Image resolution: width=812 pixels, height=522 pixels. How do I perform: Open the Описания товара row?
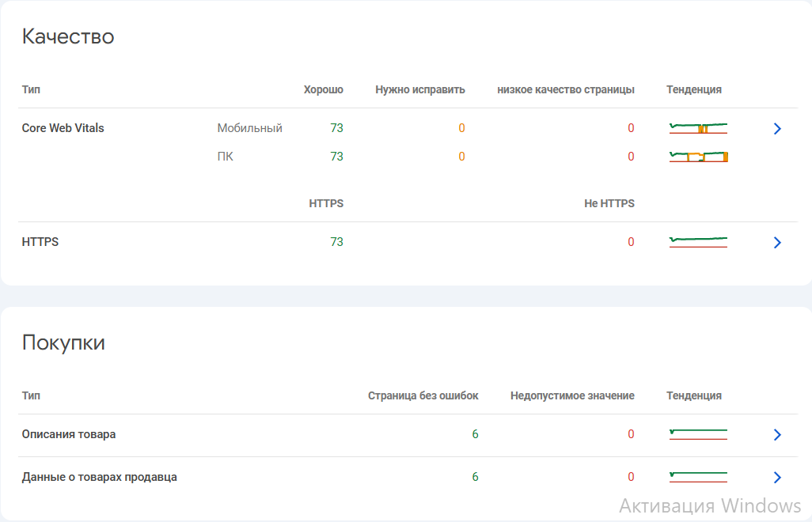69,434
